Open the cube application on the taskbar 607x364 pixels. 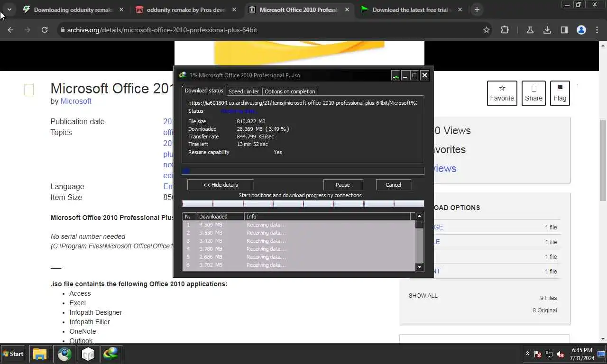tap(88, 354)
